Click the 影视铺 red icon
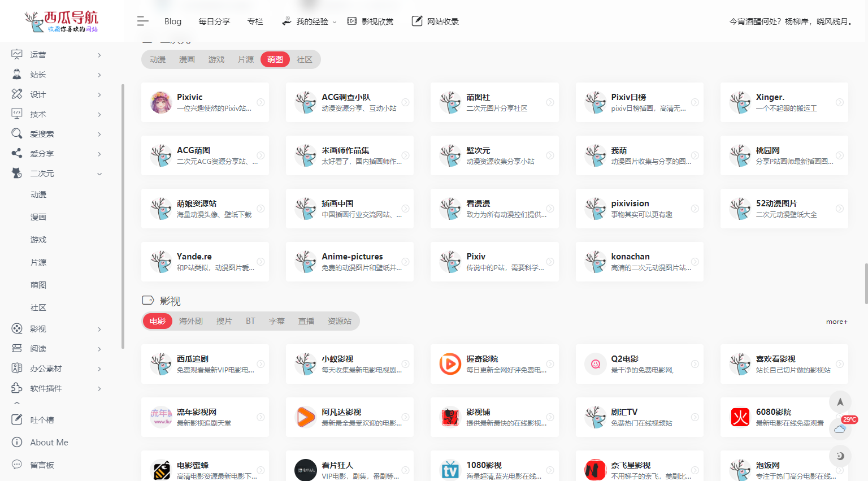This screenshot has width=868, height=481. coord(450,417)
